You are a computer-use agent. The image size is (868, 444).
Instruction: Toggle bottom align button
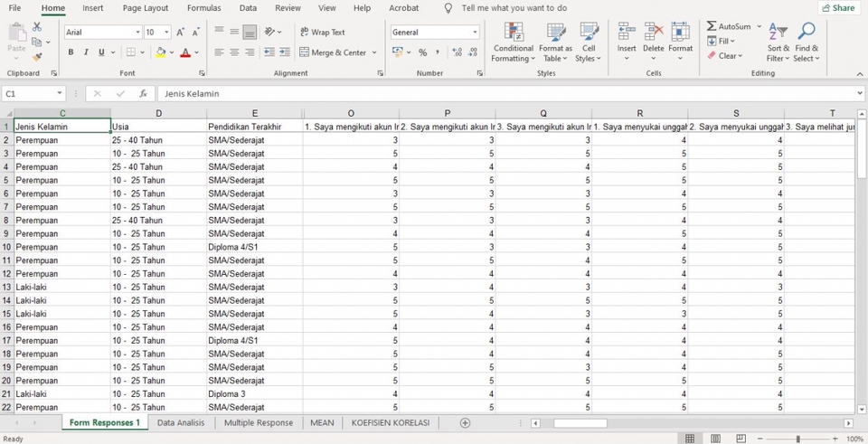click(x=250, y=33)
